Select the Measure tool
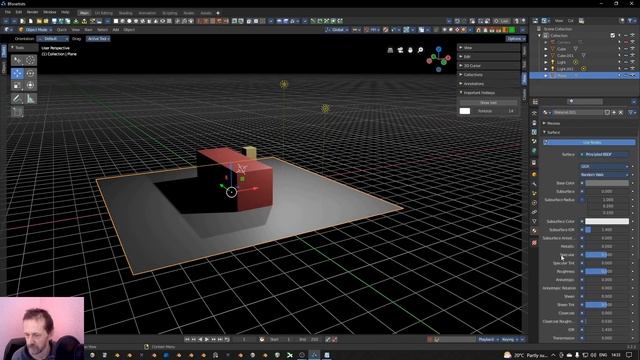The width and height of the screenshot is (640, 360). click(30, 98)
